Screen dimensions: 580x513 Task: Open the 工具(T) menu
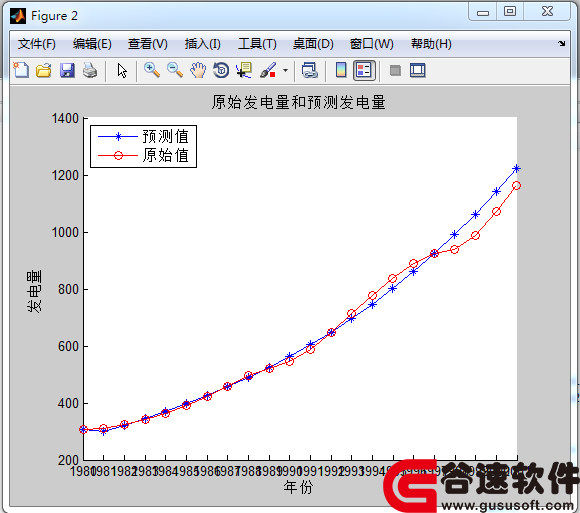pos(257,44)
